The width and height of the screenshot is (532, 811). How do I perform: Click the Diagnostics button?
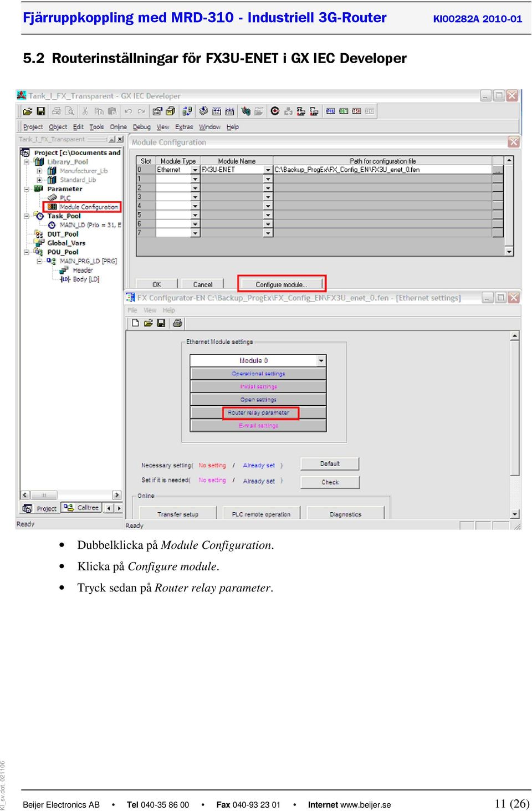345,514
